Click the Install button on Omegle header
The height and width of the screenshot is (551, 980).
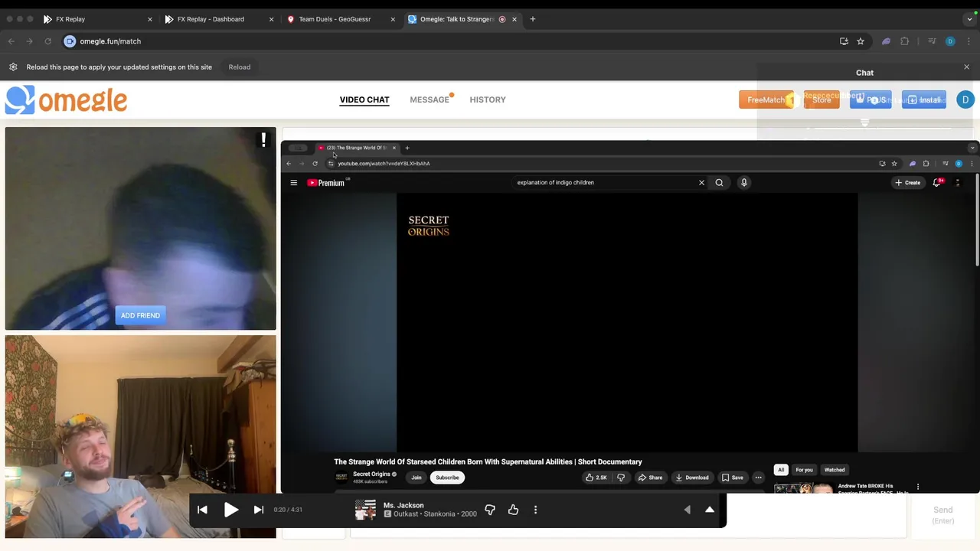pos(924,99)
